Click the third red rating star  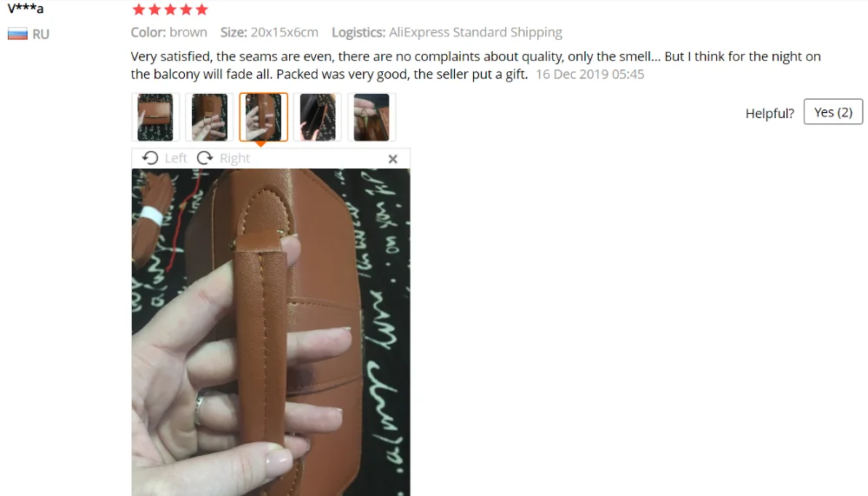coord(170,10)
